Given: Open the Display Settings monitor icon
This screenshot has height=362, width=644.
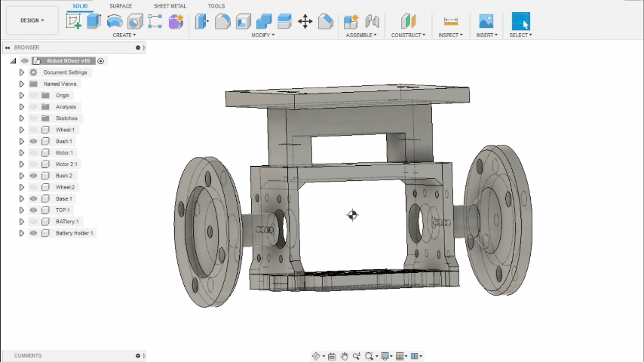Looking at the screenshot, I should point(385,356).
